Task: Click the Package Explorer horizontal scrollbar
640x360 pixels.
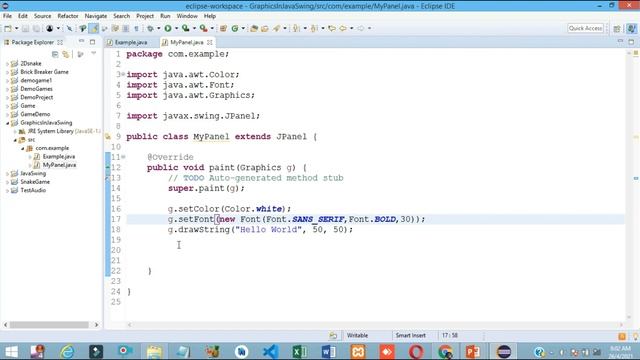Action: tap(49, 325)
